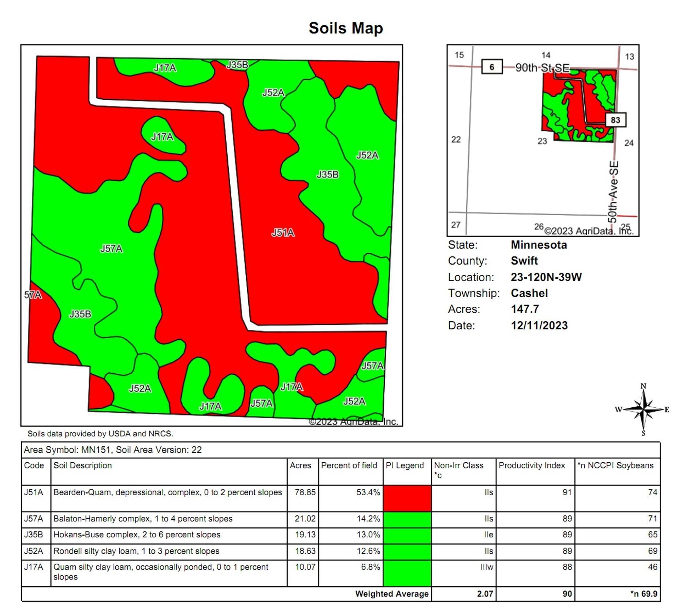The height and width of the screenshot is (605, 700).
Task: Click the township value 'Cashel'
Action: click(x=529, y=293)
